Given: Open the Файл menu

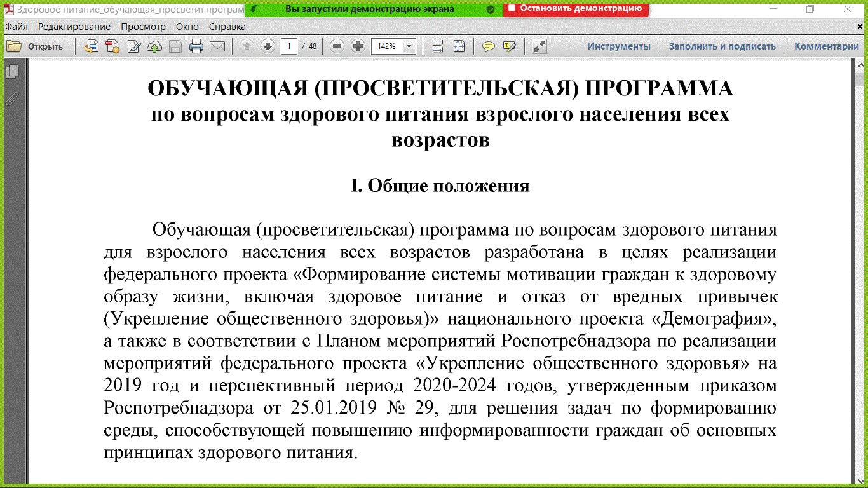Looking at the screenshot, I should [x=17, y=27].
